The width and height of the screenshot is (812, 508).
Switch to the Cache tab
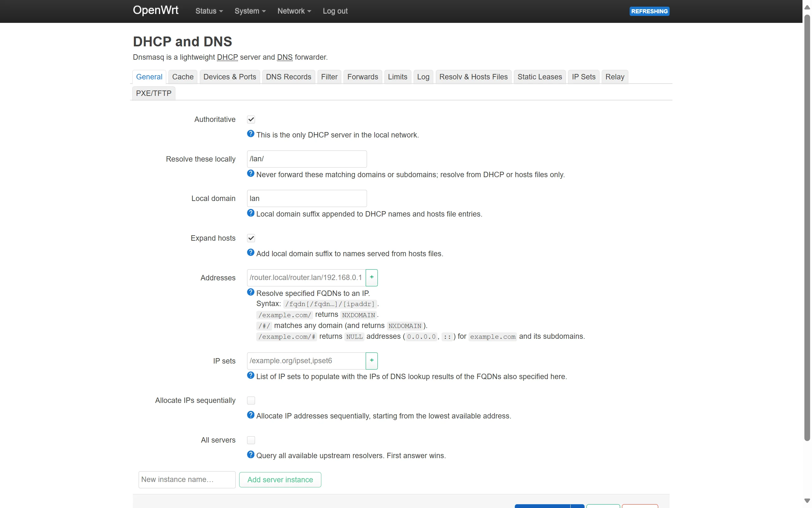click(183, 77)
